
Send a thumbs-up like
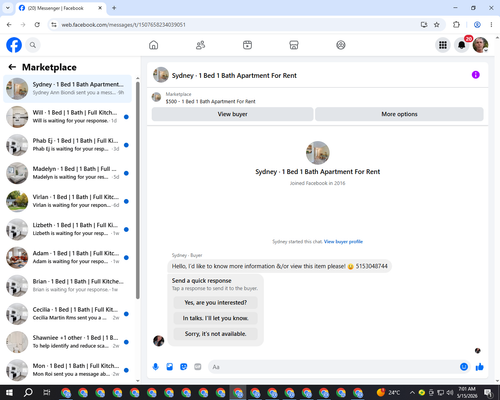click(480, 367)
